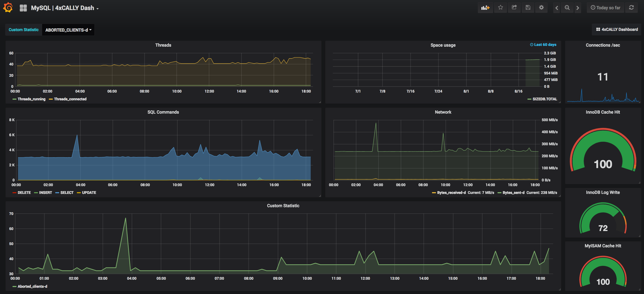Click the InnoDB Cache Hit gauge value 100
Screen dimensions: 644x294
(603, 164)
